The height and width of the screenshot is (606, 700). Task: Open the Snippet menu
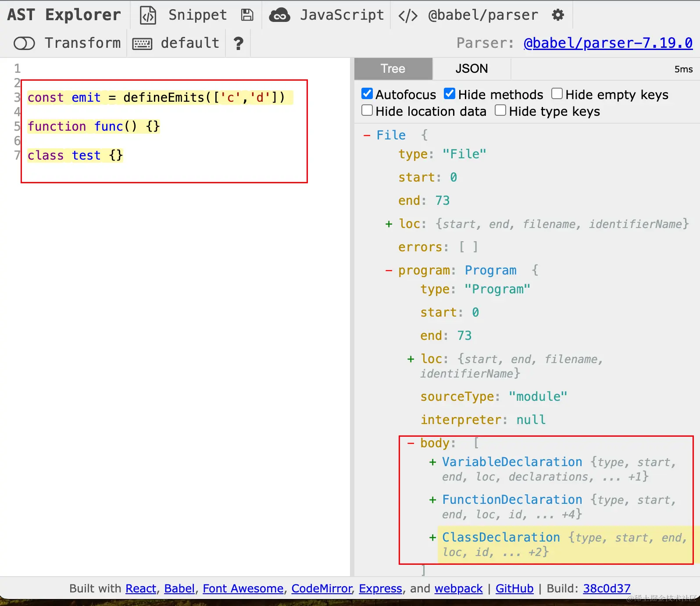198,15
